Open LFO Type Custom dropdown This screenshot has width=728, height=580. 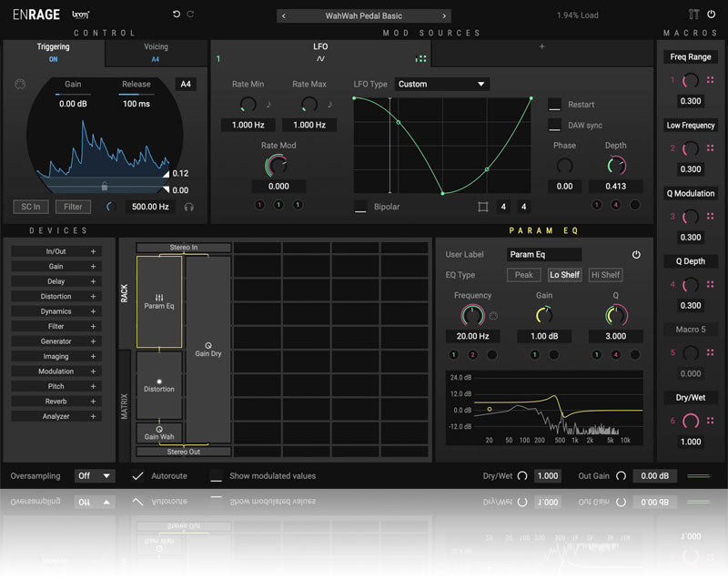point(441,84)
